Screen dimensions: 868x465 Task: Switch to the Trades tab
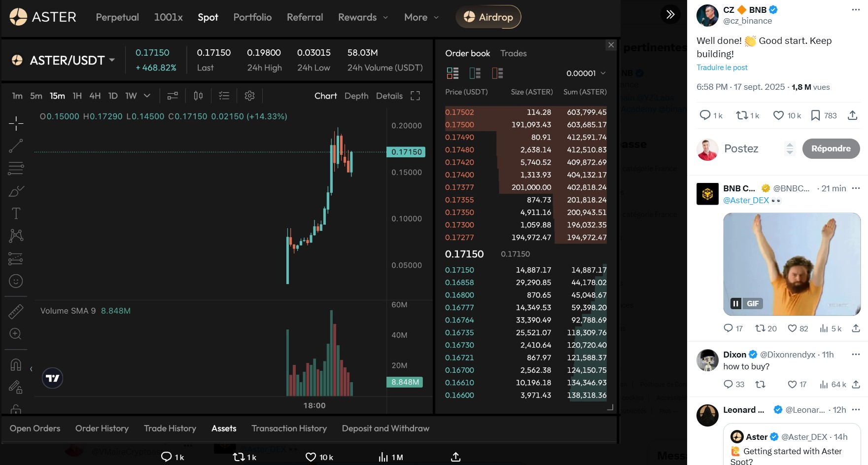(513, 53)
